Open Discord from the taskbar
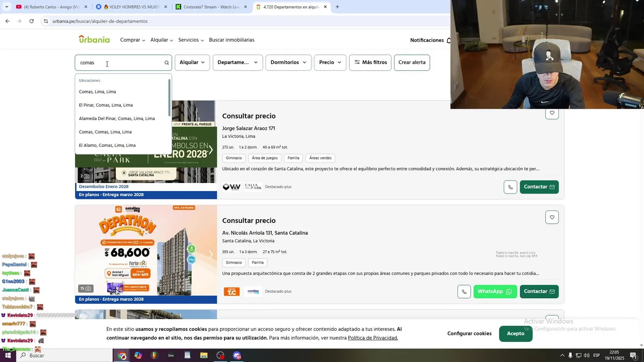This screenshot has height=362, width=644. [x=237, y=355]
